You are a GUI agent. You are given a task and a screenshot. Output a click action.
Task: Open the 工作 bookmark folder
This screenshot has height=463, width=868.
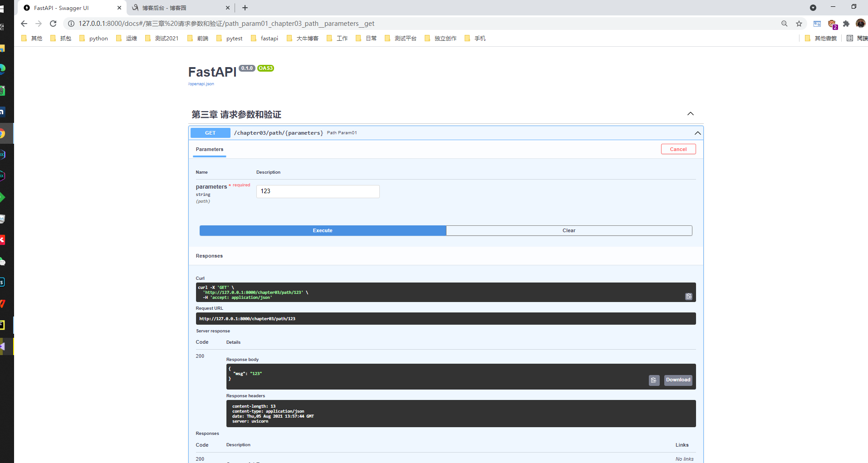(x=337, y=38)
